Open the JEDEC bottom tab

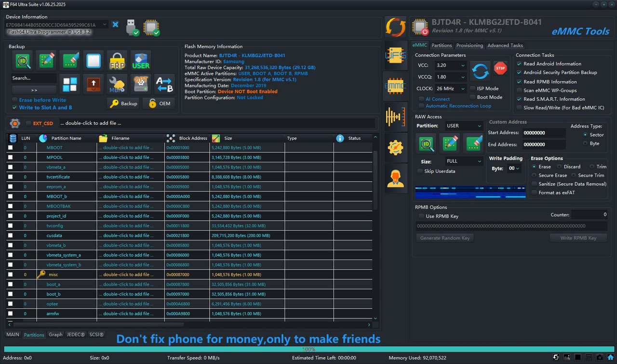[76, 335]
